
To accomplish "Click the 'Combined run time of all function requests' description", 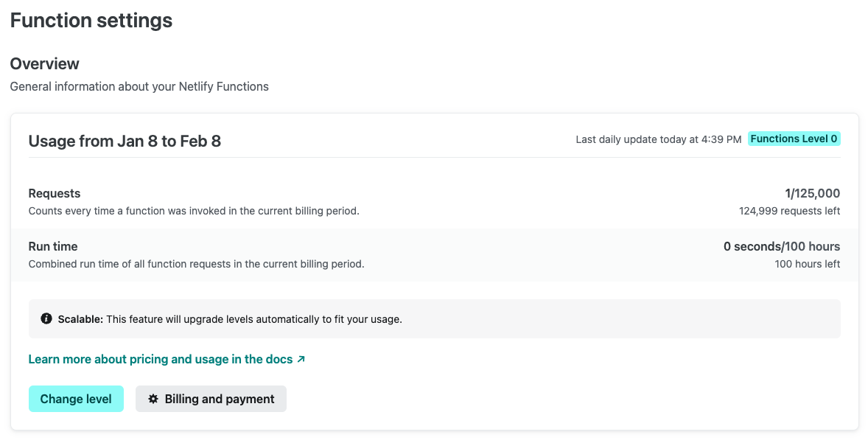I will pos(197,264).
